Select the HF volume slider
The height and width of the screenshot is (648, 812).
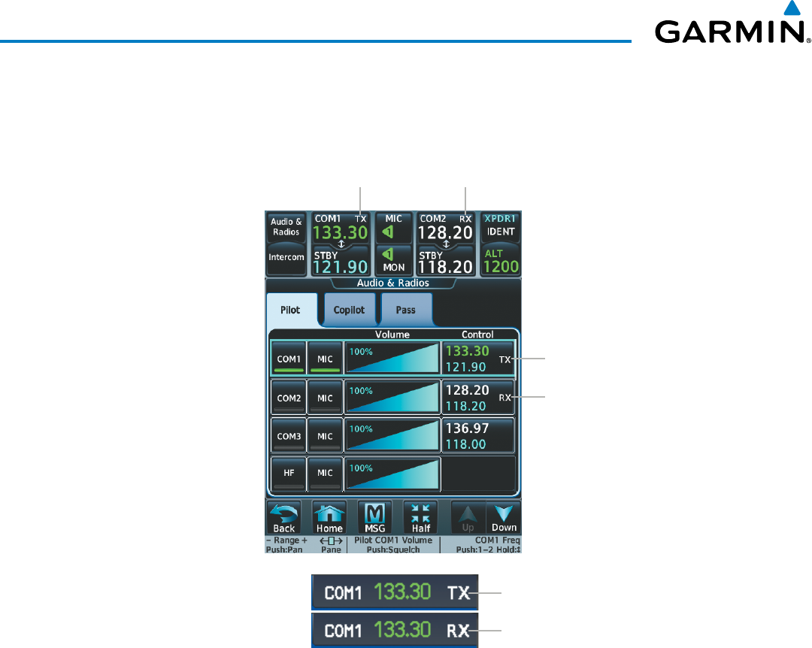point(392,474)
